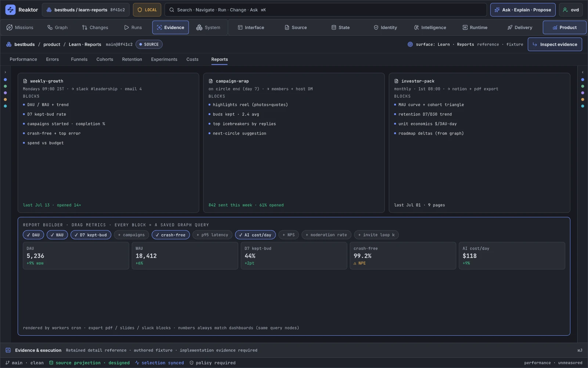Click the policy required shield icon

(192, 363)
